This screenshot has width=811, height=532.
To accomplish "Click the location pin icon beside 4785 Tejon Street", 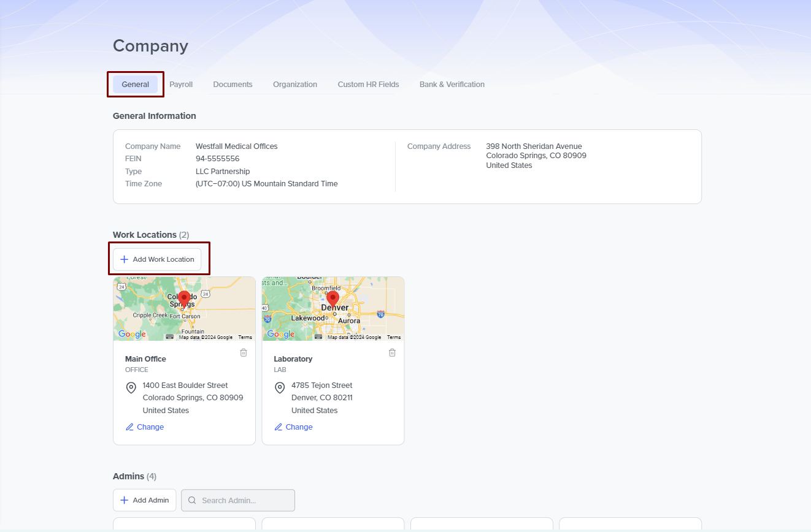I will click(x=280, y=388).
